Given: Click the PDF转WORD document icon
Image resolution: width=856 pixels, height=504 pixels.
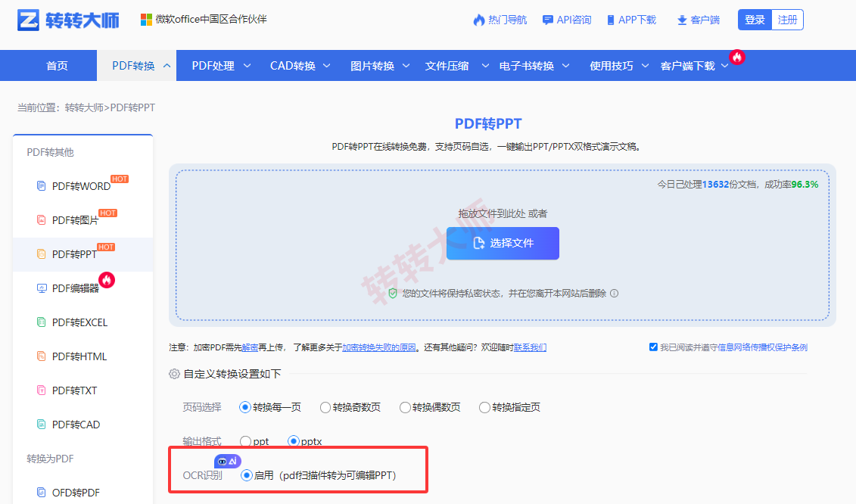Looking at the screenshot, I should click(x=41, y=186).
